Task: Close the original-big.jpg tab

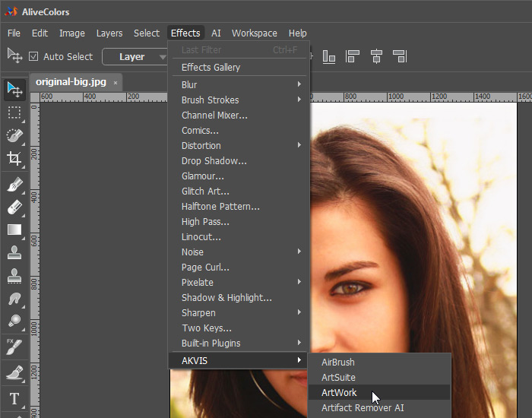Action: pyautogui.click(x=116, y=83)
